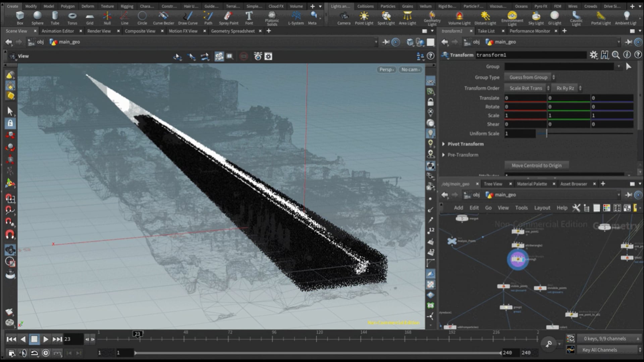Toggle audio mute speaker icon

(x=23, y=353)
